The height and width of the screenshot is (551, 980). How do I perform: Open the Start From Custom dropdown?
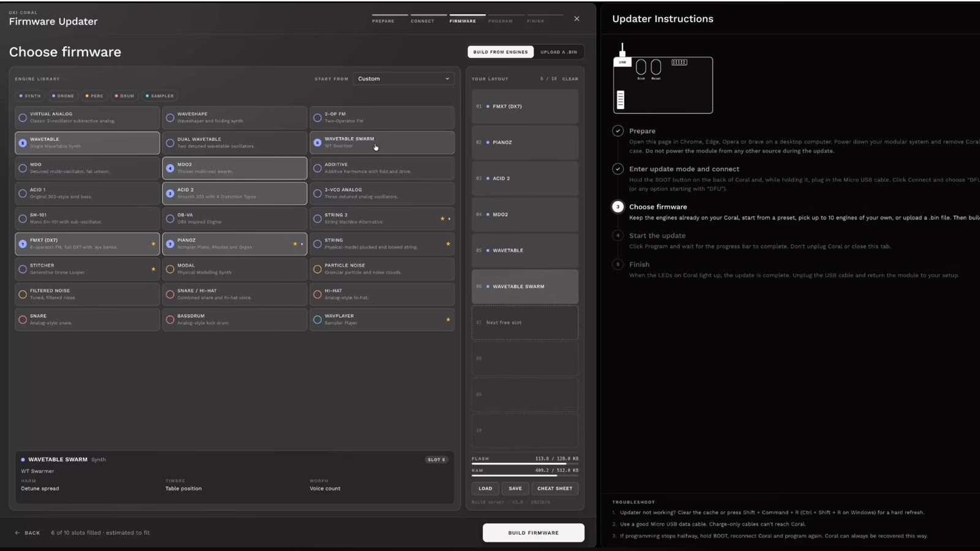coord(404,78)
